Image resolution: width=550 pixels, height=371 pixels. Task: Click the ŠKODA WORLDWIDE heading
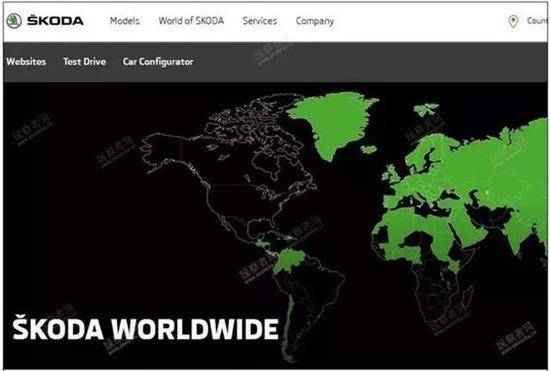pos(146,329)
